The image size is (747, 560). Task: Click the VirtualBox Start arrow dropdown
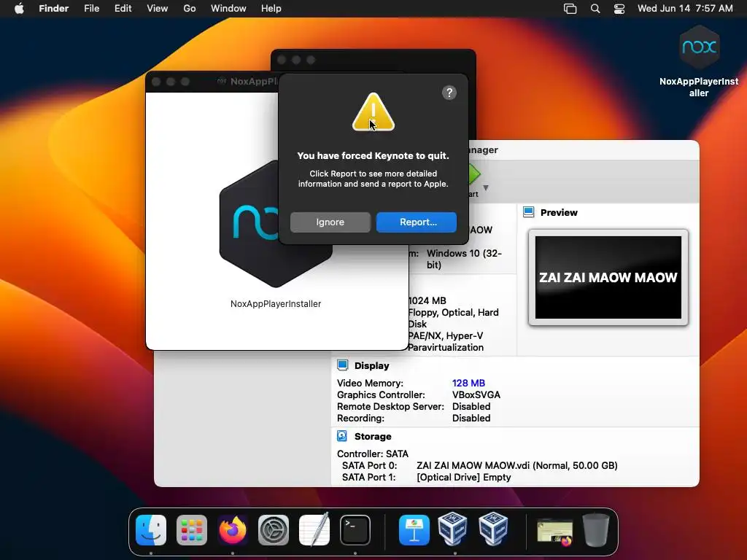(485, 187)
